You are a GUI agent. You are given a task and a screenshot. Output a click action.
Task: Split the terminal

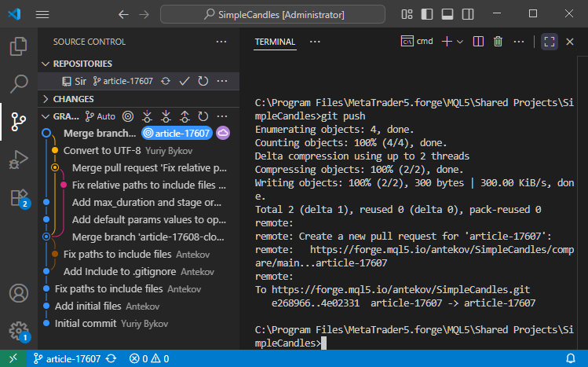(478, 42)
